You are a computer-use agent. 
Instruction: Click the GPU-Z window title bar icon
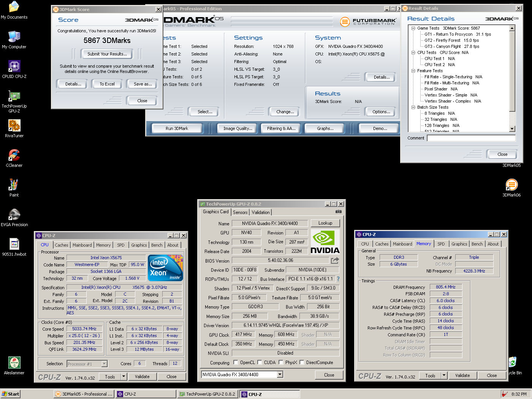click(x=203, y=204)
